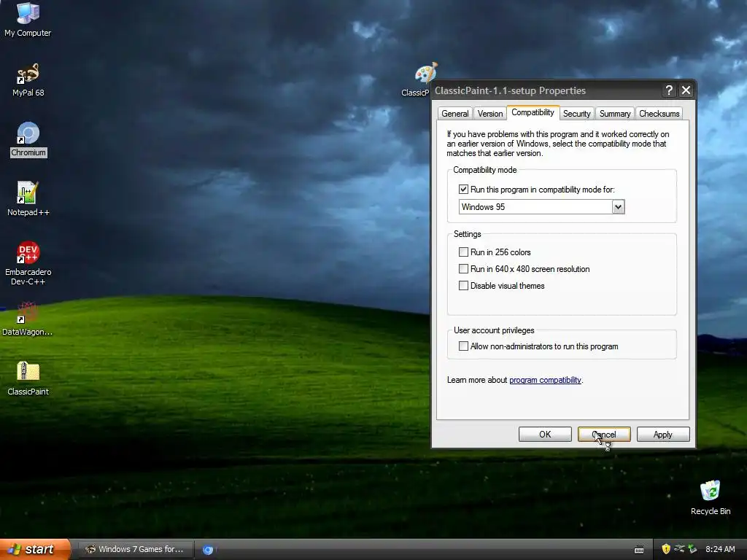The image size is (747, 560).
Task: Expand the Windows 95 compatibility dropdown arrow
Action: tap(618, 206)
